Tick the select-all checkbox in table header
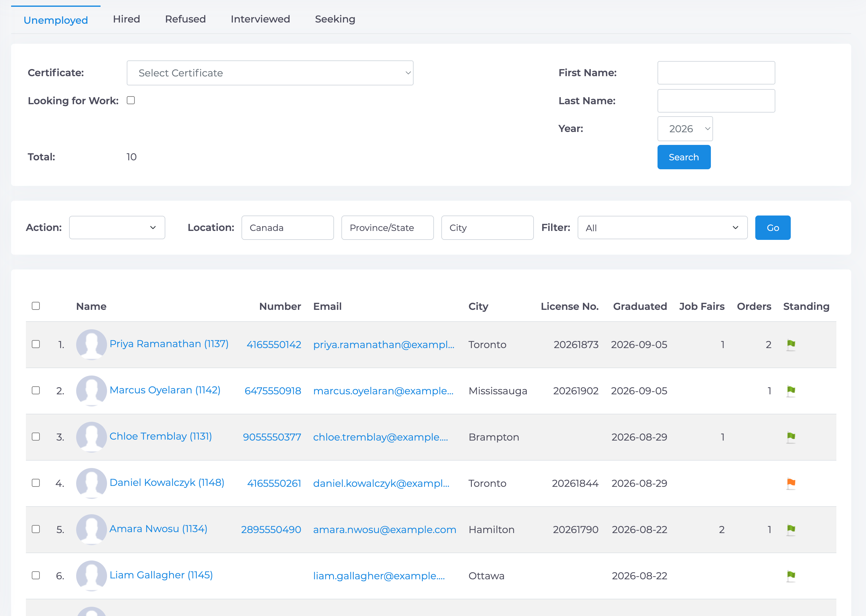866x616 pixels. tap(36, 306)
